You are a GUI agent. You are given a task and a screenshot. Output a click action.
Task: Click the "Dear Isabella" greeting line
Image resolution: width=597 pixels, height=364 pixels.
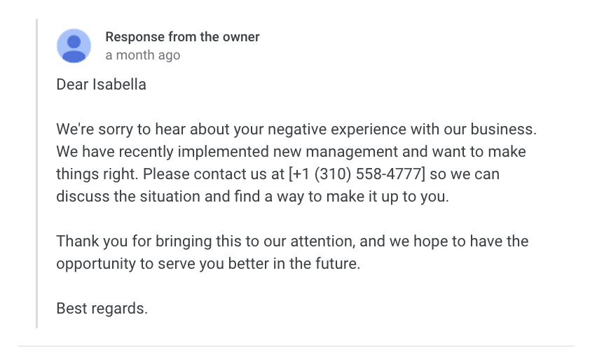tap(101, 85)
